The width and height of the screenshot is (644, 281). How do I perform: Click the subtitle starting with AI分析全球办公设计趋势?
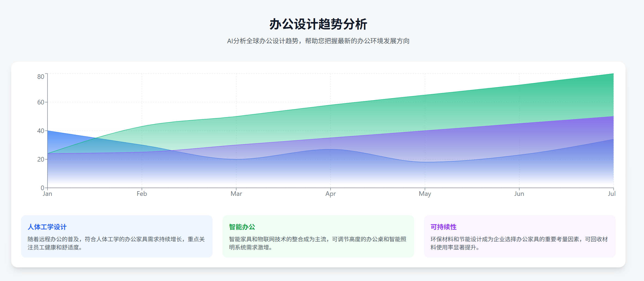click(318, 41)
